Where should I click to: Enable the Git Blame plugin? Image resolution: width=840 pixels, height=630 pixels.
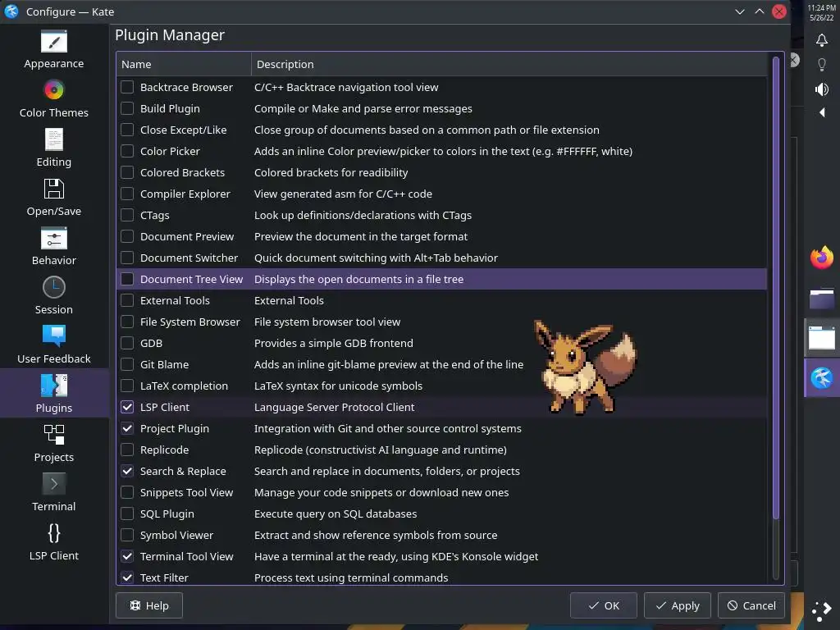[127, 364]
